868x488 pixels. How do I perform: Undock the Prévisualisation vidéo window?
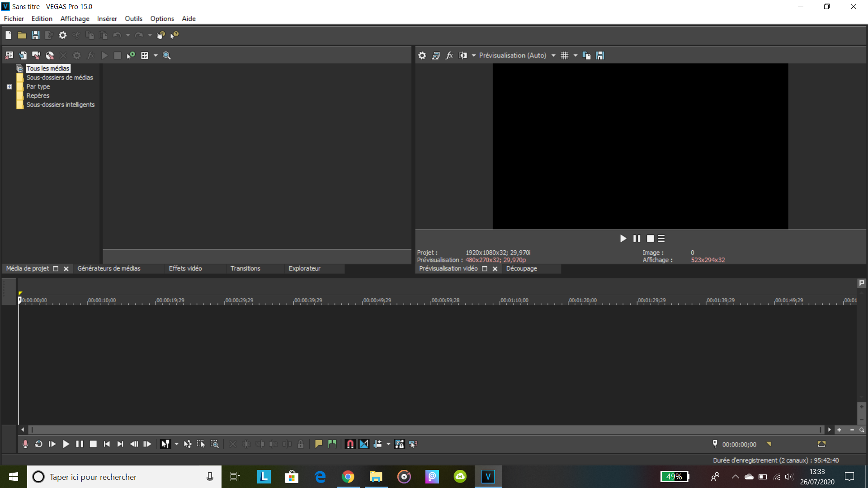485,269
